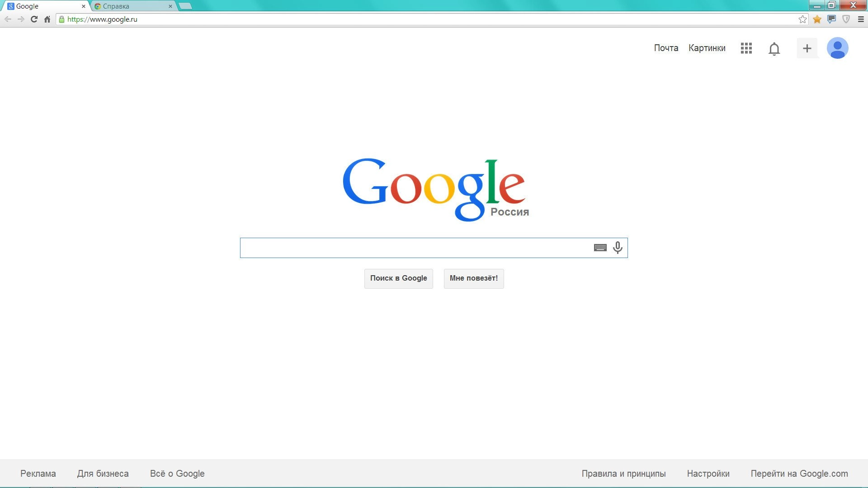This screenshot has height=488, width=868.
Task: Click the plus share button
Action: click(807, 48)
